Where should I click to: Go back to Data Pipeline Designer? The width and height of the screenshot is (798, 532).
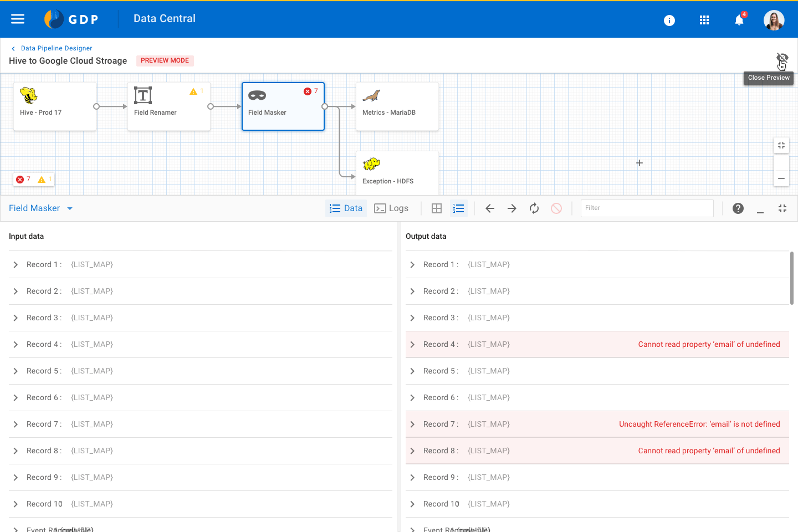(x=56, y=48)
